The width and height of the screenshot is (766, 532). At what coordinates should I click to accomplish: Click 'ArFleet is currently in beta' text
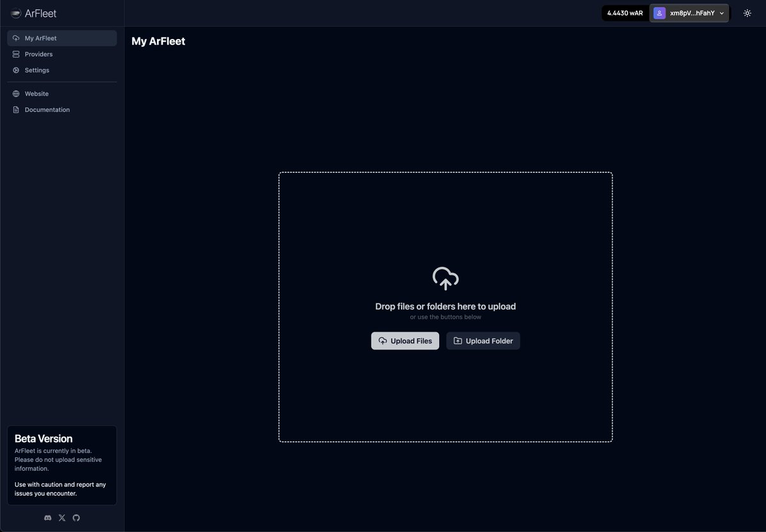tap(58, 459)
